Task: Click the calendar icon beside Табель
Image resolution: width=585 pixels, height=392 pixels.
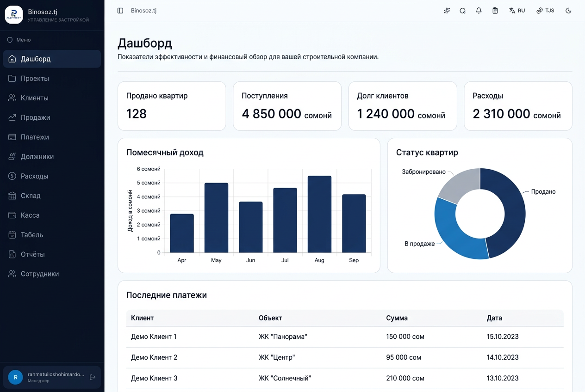Action: [x=12, y=235]
